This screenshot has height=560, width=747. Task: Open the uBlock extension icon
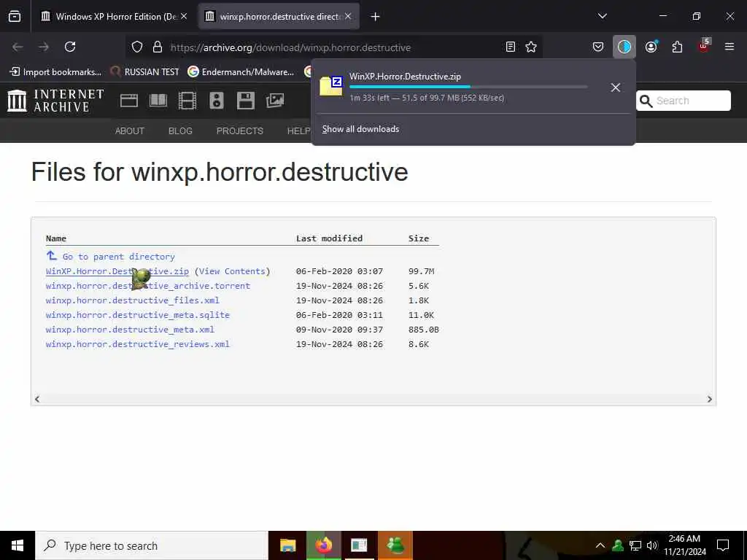[x=704, y=46]
